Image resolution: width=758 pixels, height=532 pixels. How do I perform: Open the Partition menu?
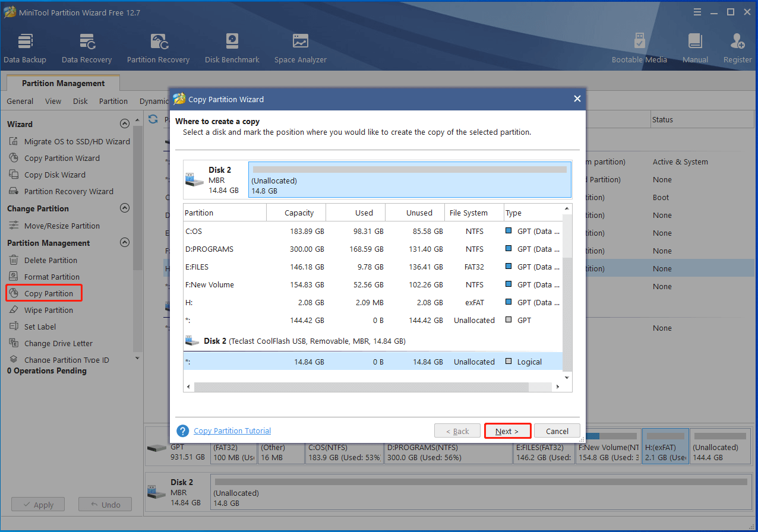113,101
